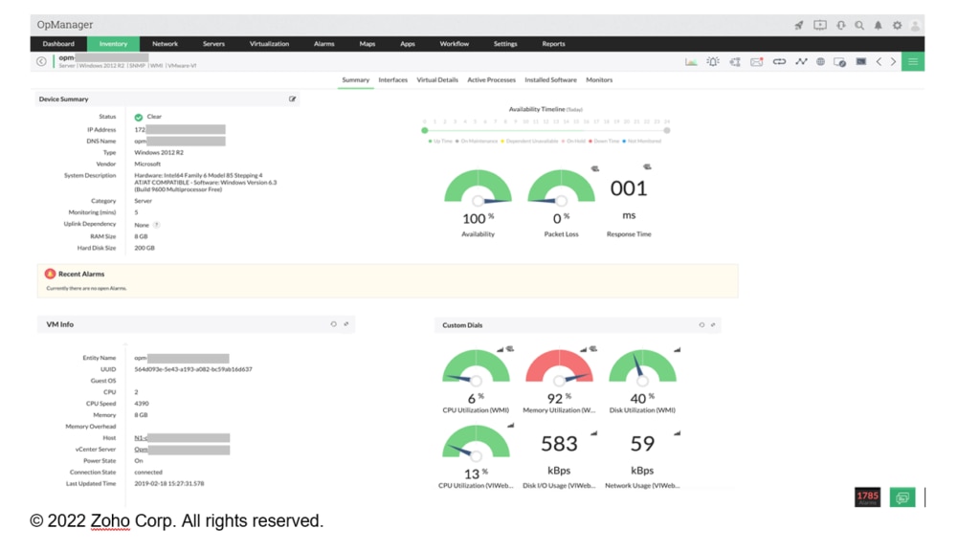Open the green hamburger actions menu
Image resolution: width=980 pixels, height=551 pixels.
coord(913,61)
